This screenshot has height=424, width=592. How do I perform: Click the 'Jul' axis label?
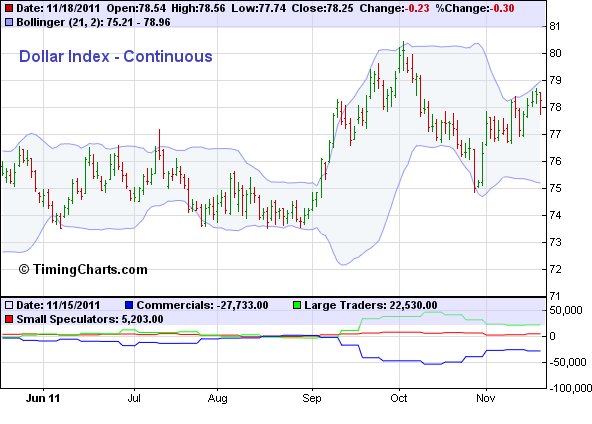[x=134, y=398]
